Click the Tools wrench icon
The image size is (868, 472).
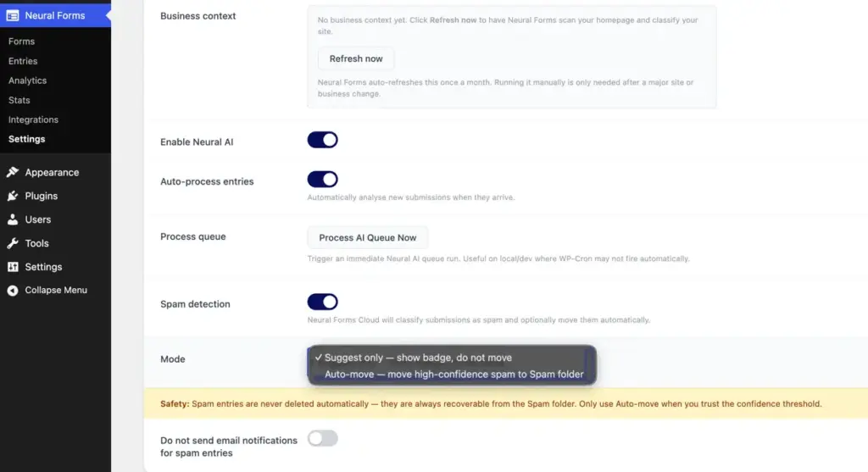point(12,243)
